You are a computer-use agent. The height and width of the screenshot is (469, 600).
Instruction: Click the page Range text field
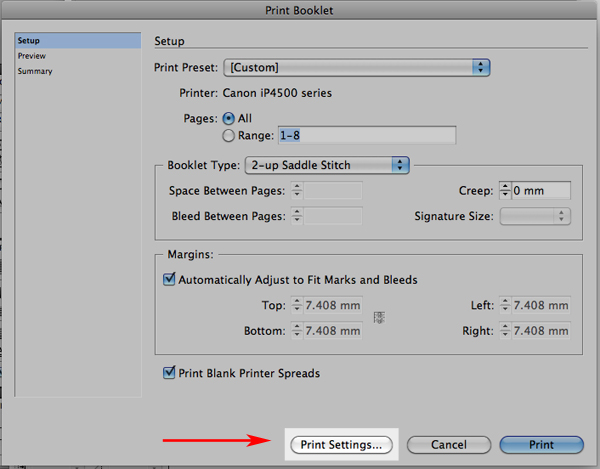click(x=367, y=135)
